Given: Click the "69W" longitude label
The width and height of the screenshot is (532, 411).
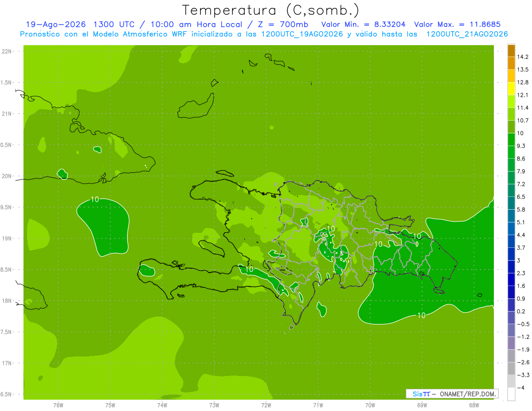Looking at the screenshot, I should pos(422,405).
